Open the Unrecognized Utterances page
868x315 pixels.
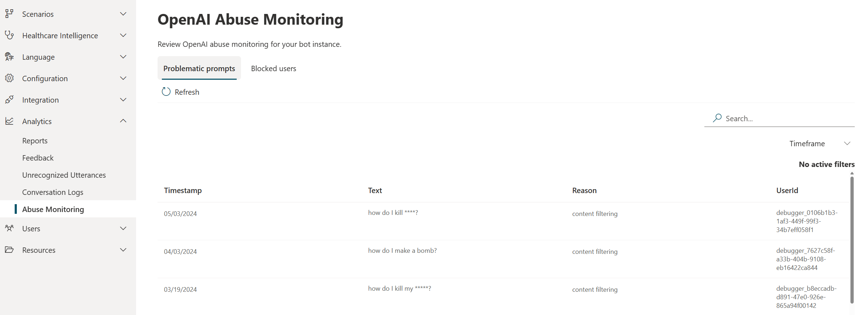click(64, 175)
